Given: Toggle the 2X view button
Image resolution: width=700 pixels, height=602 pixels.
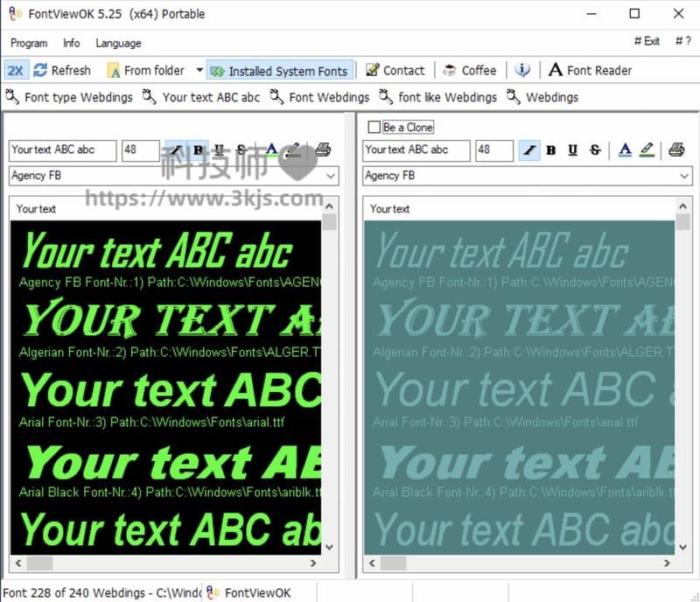Looking at the screenshot, I should tap(15, 71).
